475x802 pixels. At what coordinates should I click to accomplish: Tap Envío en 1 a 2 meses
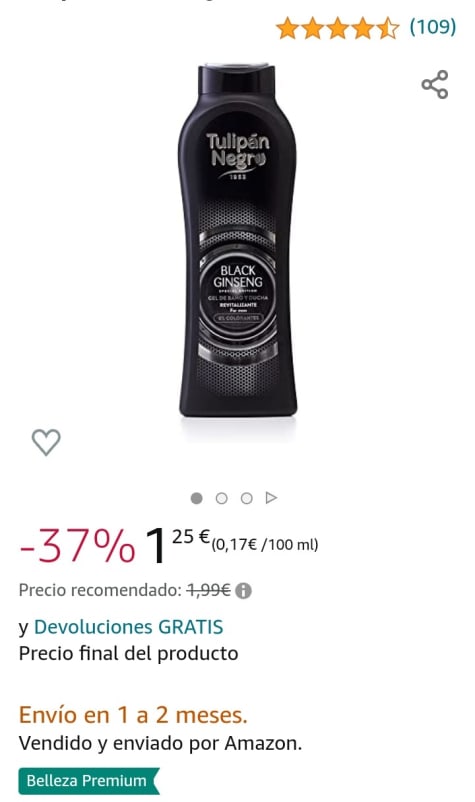pyautogui.click(x=133, y=715)
